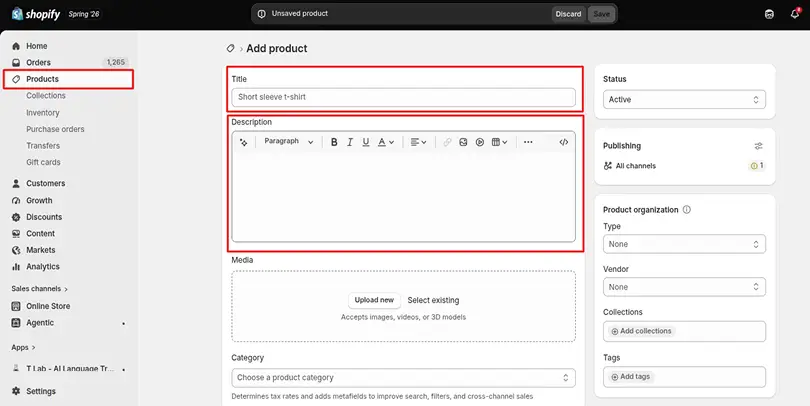The image size is (810, 406).
Task: Click the insert link icon
Action: 447,142
